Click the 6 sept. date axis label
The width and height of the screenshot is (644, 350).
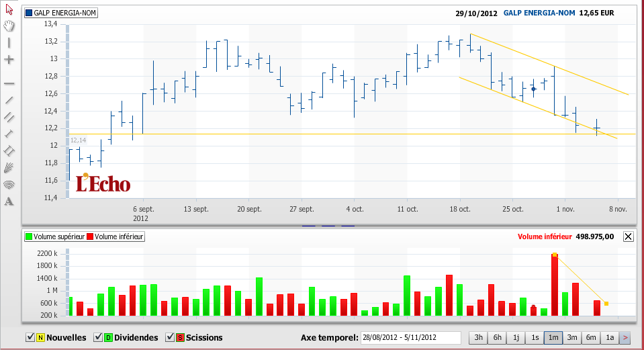tap(144, 209)
